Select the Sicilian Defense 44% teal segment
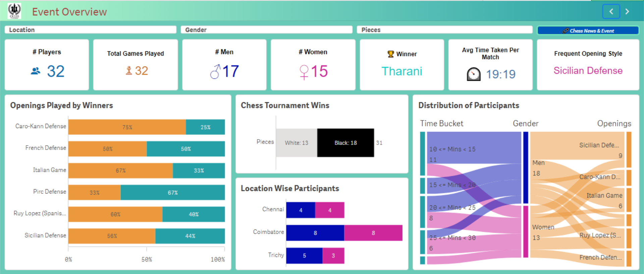Screen dimensions: 644x274 coord(190,236)
